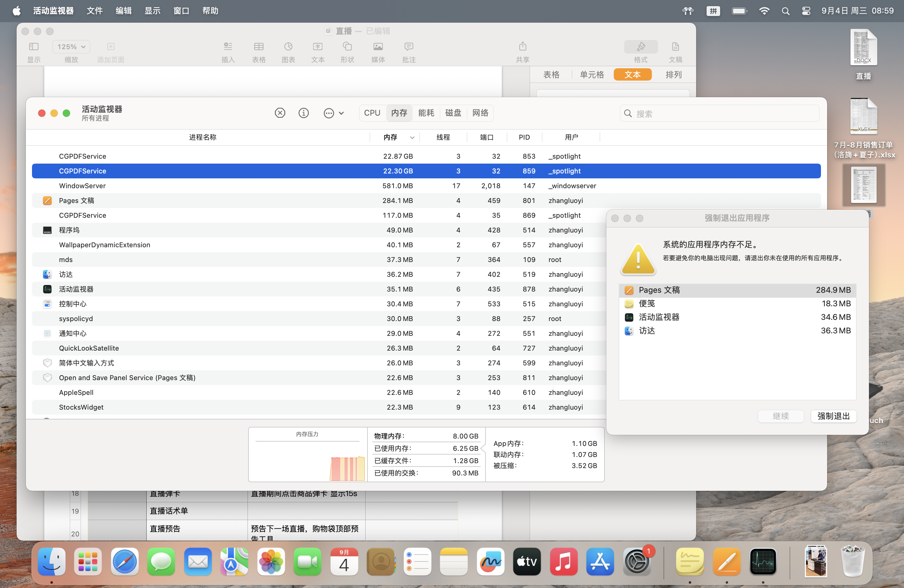This screenshot has height=588, width=904.
Task: Open Activity Monitor from the Dock
Action: [763, 562]
